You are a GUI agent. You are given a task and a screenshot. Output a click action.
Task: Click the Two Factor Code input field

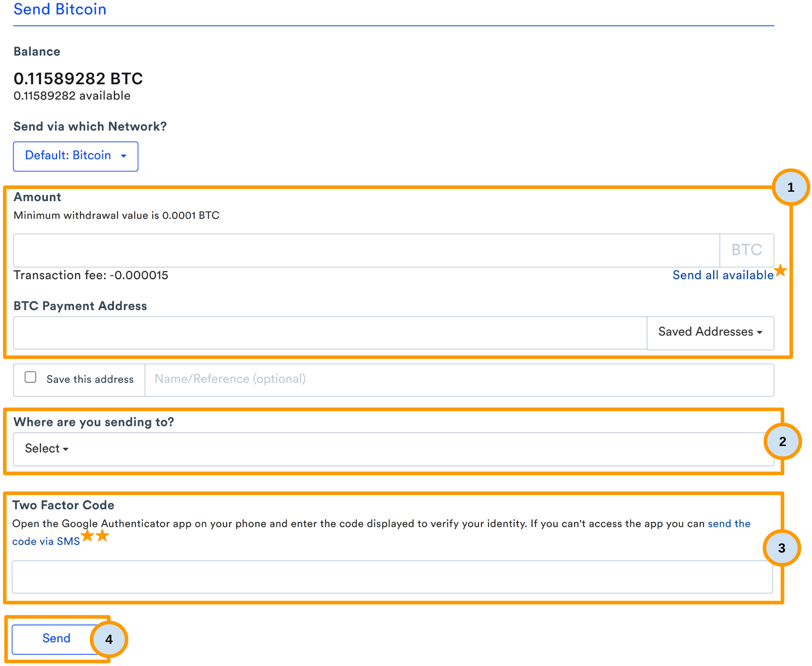pyautogui.click(x=392, y=577)
